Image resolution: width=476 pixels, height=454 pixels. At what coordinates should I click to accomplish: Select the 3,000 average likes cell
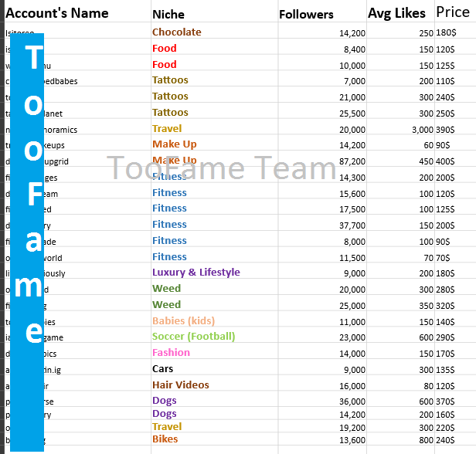tap(400, 127)
